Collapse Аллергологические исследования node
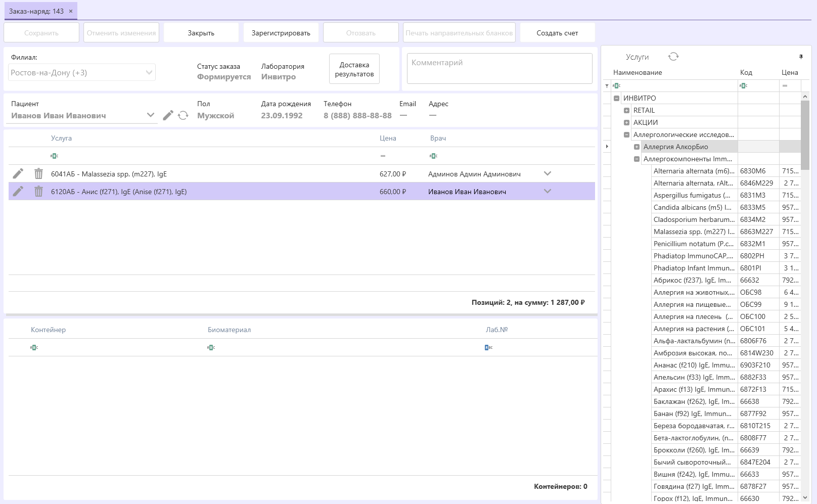Screen dimensions: 817x504 click(626, 134)
